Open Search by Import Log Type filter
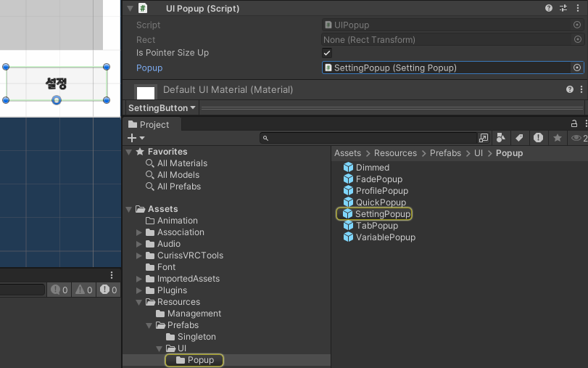Viewport: 588px width, 368px height. (538, 138)
